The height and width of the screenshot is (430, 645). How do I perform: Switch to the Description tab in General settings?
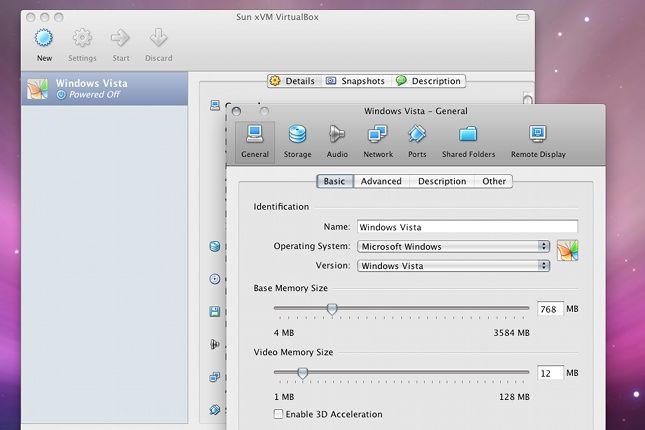click(442, 181)
